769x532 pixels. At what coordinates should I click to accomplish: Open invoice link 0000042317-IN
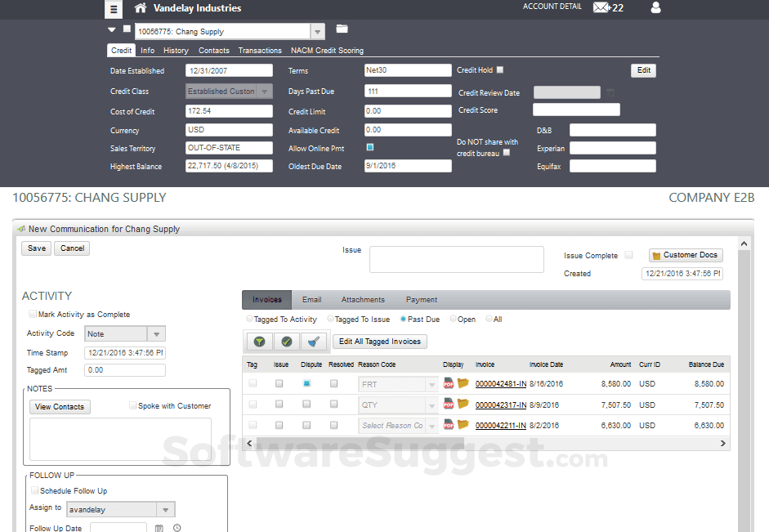[x=500, y=405]
